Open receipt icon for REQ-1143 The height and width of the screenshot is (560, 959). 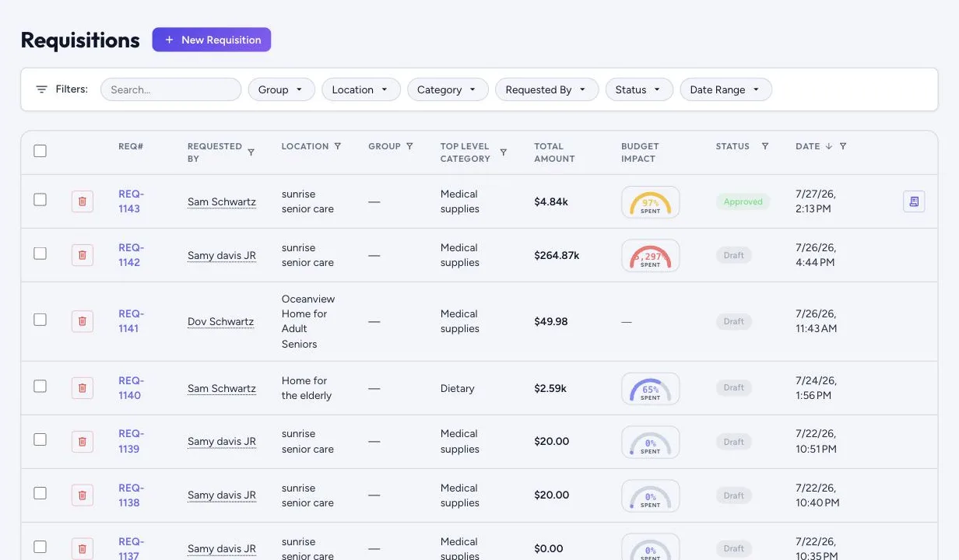tap(914, 201)
